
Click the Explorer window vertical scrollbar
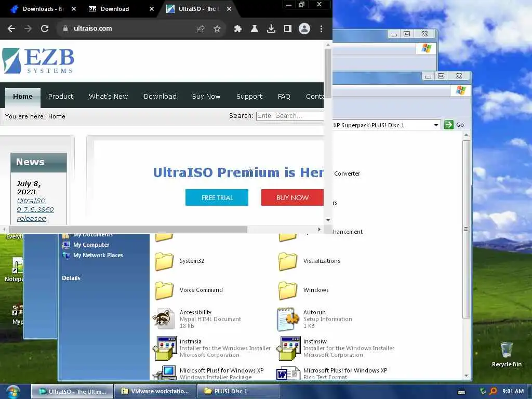click(466, 229)
